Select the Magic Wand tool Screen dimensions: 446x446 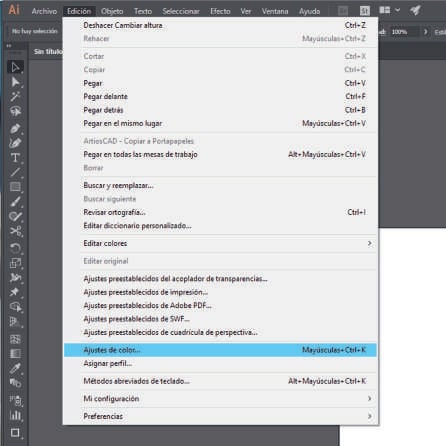[x=15, y=97]
